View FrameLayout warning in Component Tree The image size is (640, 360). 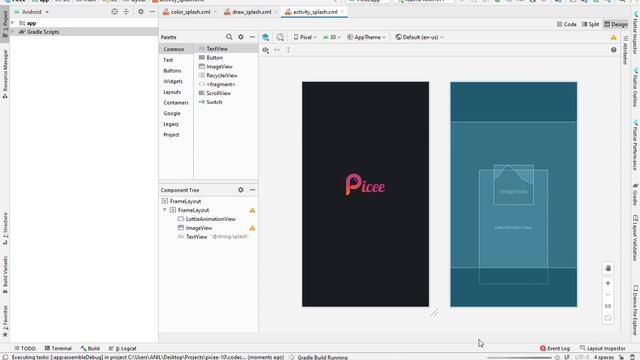point(252,210)
